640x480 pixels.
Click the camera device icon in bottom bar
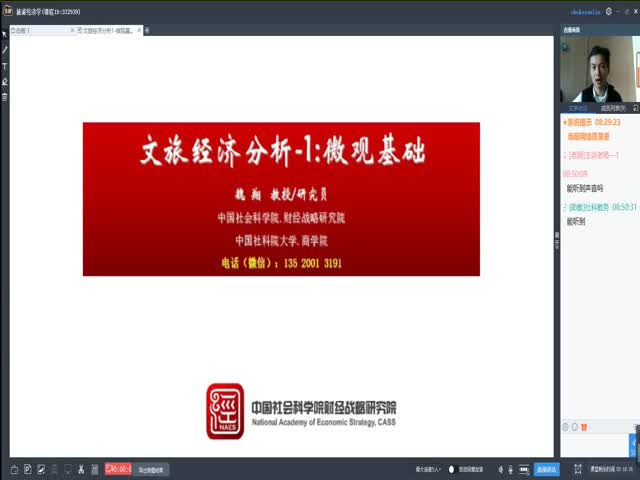(524, 470)
